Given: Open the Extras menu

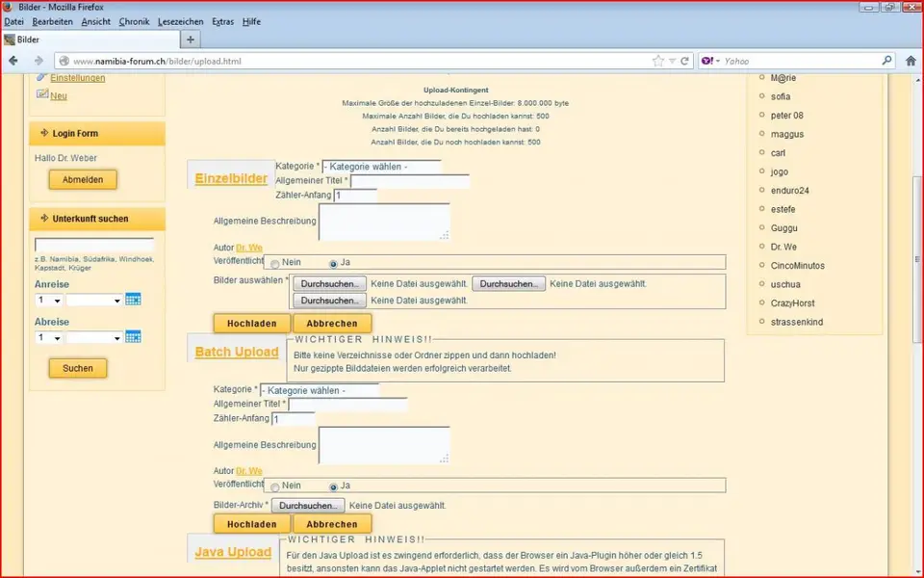Looking at the screenshot, I should (x=222, y=22).
